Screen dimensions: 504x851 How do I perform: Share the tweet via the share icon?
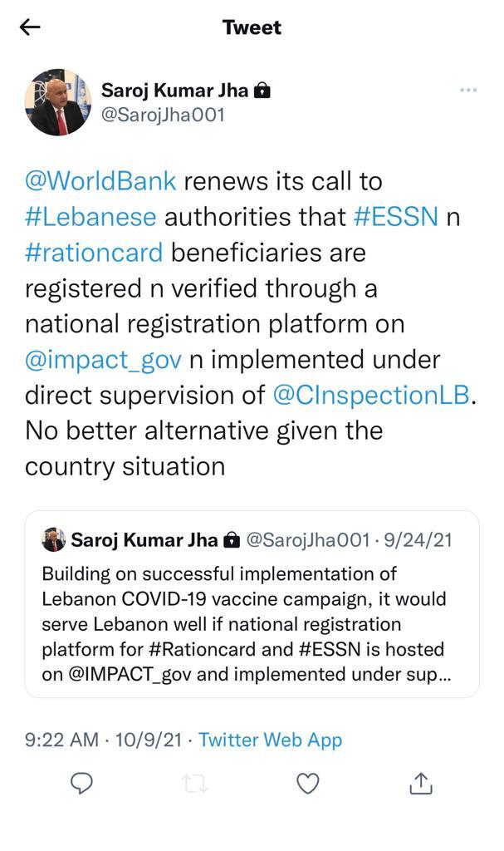pyautogui.click(x=420, y=783)
